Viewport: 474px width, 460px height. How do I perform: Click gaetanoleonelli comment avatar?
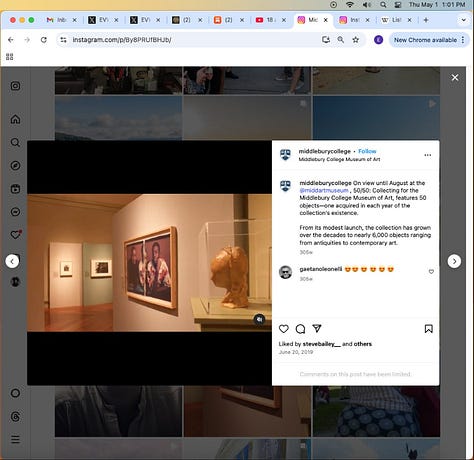285,272
